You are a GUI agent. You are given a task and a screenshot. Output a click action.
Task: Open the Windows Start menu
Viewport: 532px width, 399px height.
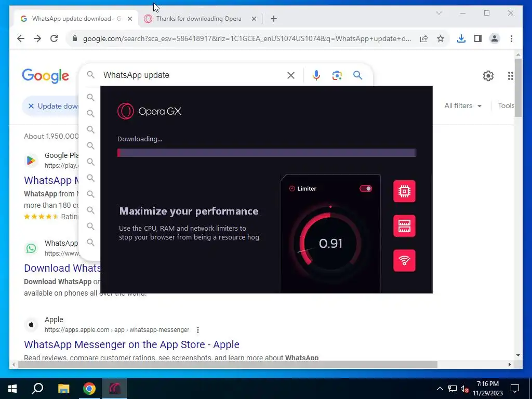(12, 389)
